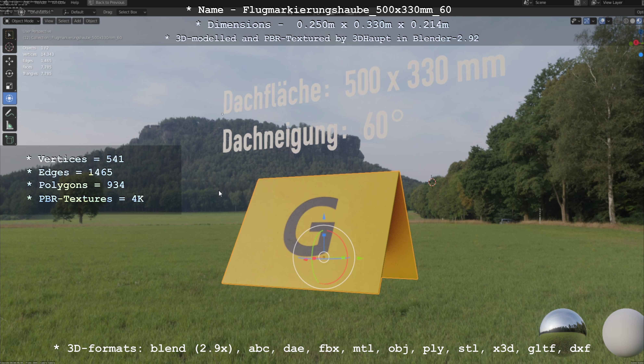
Task: Open the View menu
Action: tap(49, 21)
